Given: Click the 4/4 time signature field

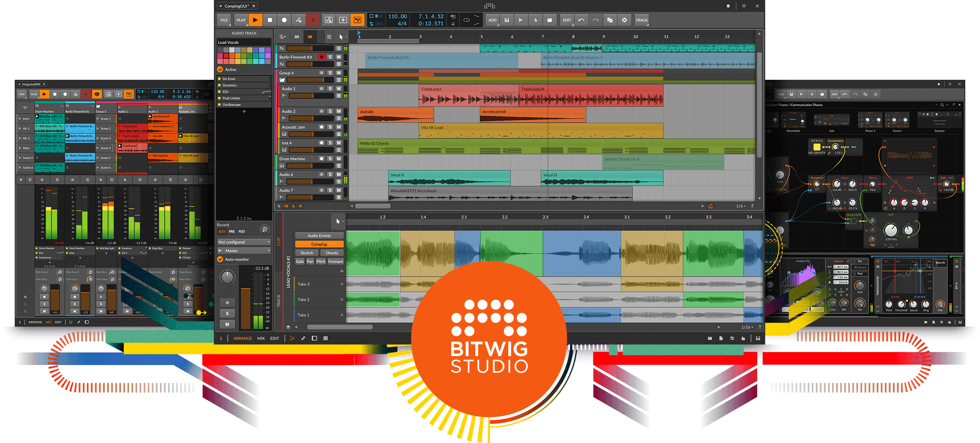Looking at the screenshot, I should (402, 24).
